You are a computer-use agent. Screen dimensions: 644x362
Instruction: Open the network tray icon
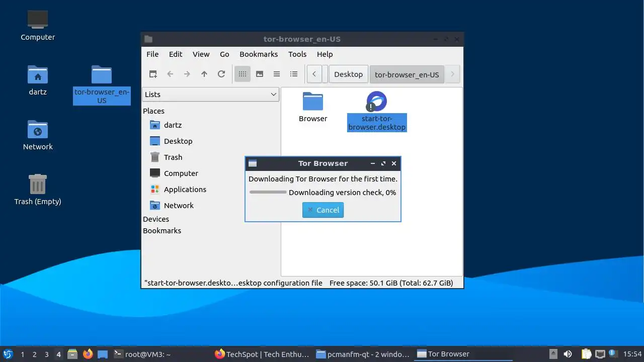pyautogui.click(x=600, y=354)
